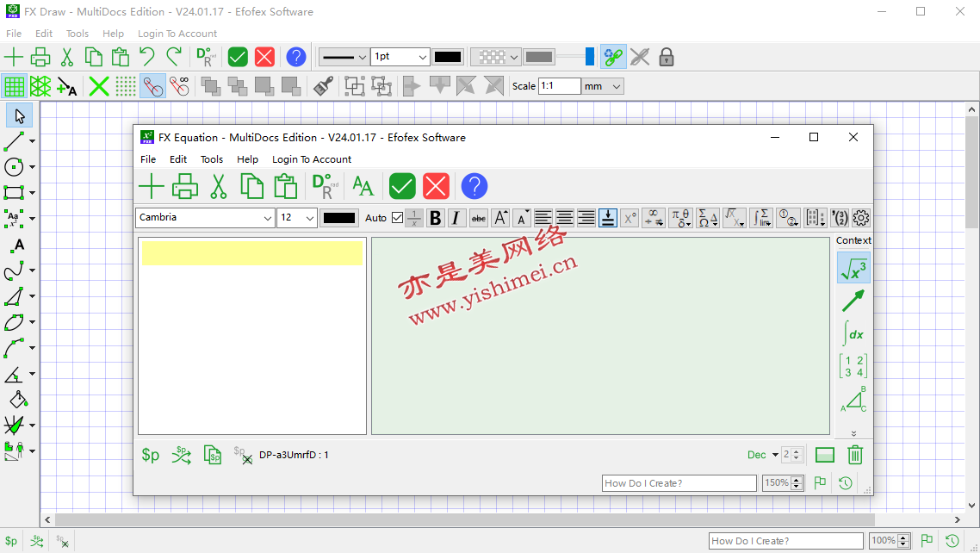
Task: Click the font AA icon in FX Equation
Action: [363, 186]
